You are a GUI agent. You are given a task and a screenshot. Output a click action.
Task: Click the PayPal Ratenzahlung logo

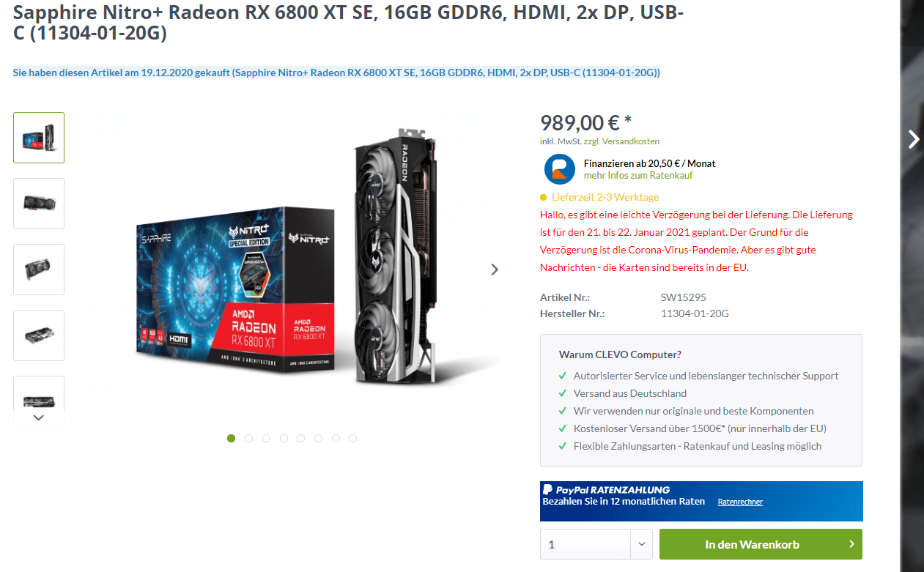point(606,490)
